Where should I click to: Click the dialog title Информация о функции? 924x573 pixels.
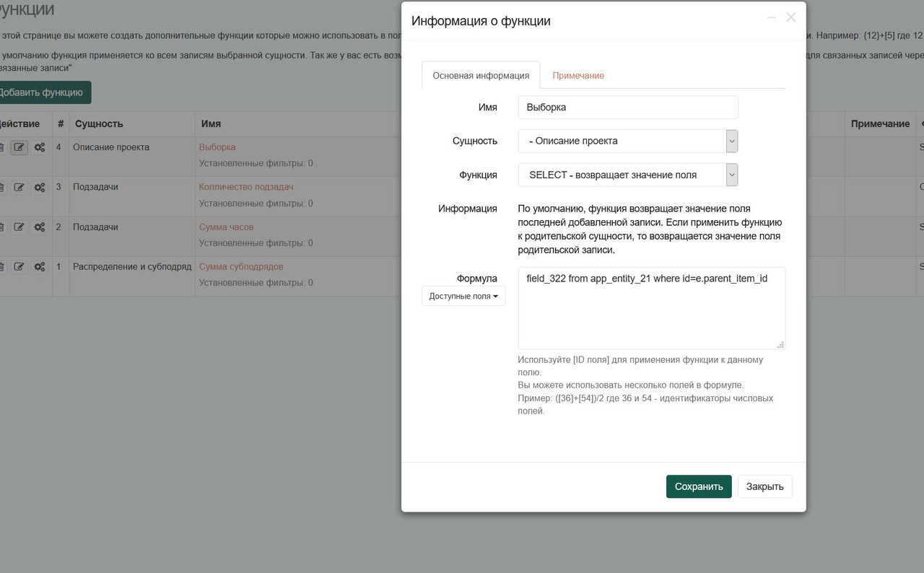coord(481,21)
